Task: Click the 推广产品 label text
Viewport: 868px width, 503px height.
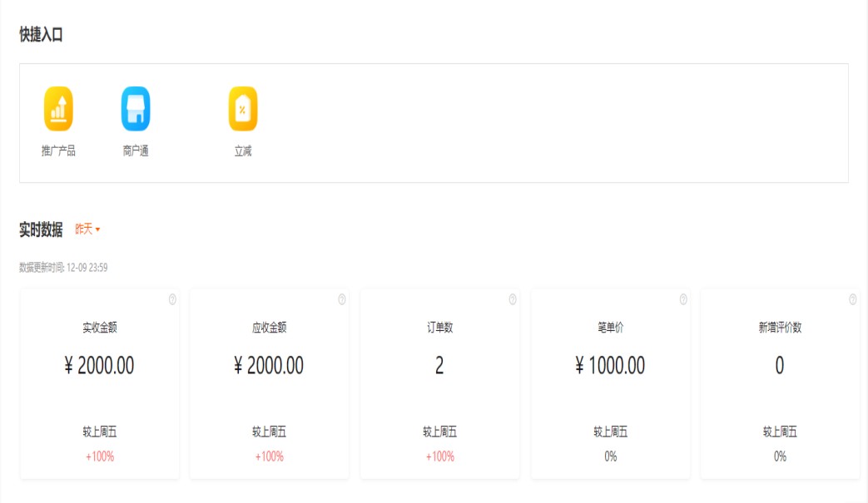Action: click(x=58, y=151)
